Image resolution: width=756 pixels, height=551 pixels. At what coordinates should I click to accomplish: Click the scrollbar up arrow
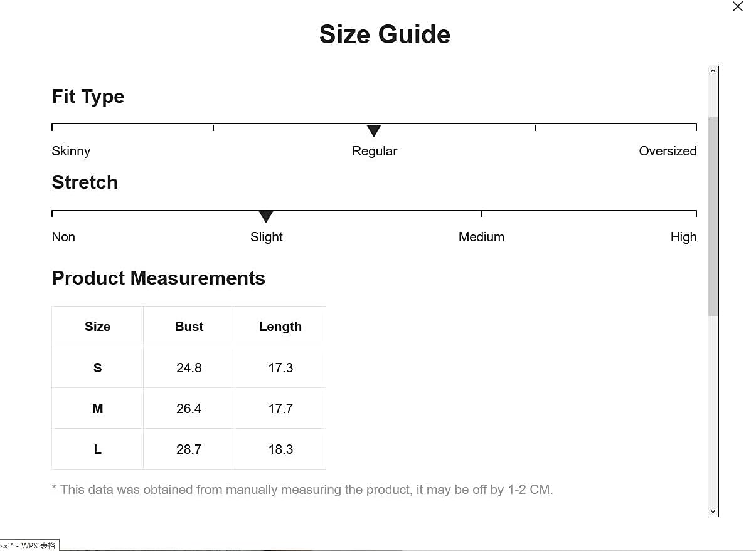coord(713,71)
